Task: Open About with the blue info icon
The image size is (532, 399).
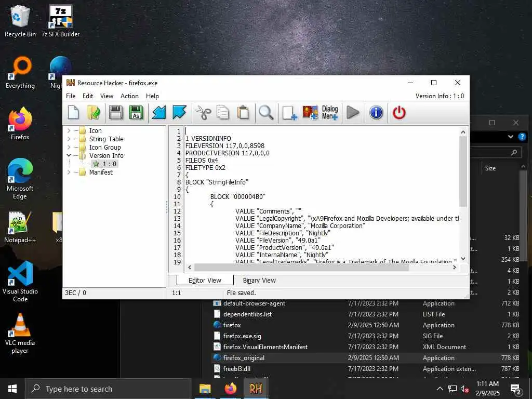Action: [x=376, y=113]
